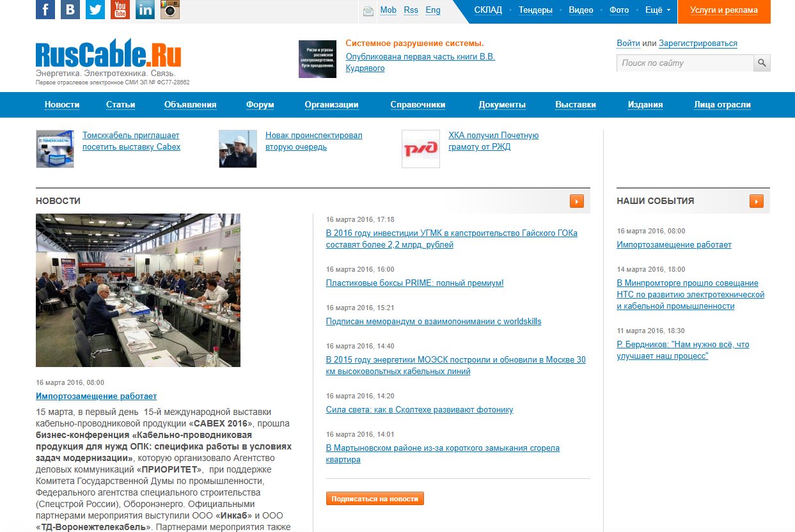Open the Форум menu item

pos(260,105)
